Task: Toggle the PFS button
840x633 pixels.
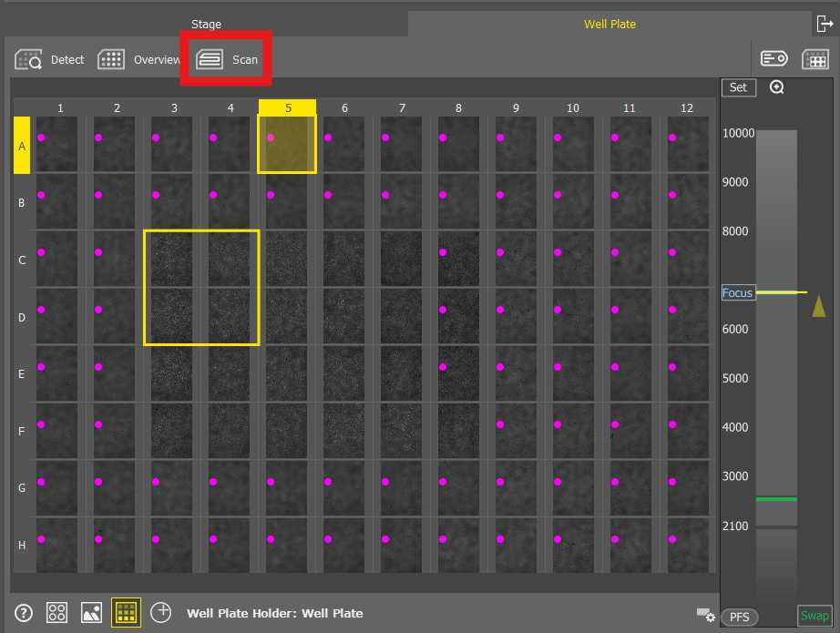Action: click(x=739, y=617)
